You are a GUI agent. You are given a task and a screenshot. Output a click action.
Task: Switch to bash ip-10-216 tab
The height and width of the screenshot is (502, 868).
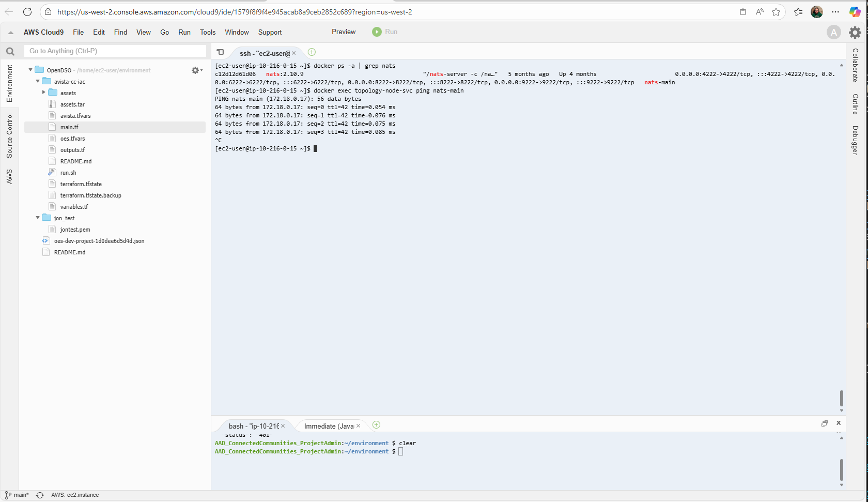tap(253, 426)
